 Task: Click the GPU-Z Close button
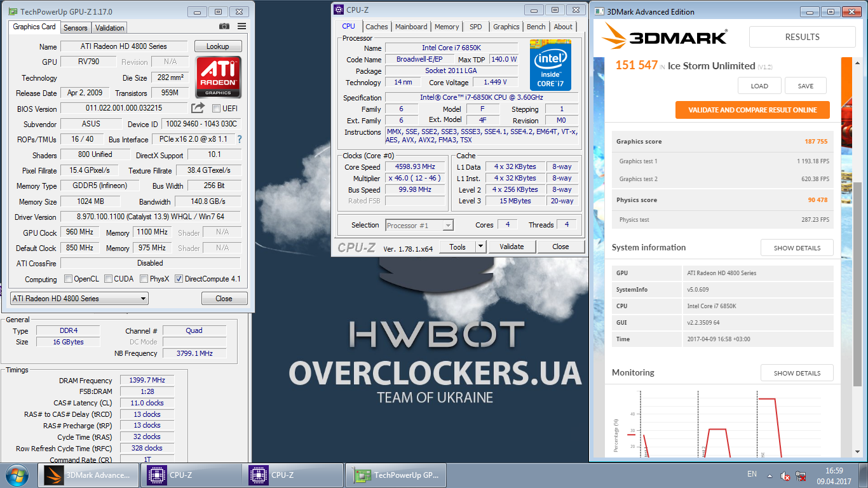pyautogui.click(x=224, y=298)
